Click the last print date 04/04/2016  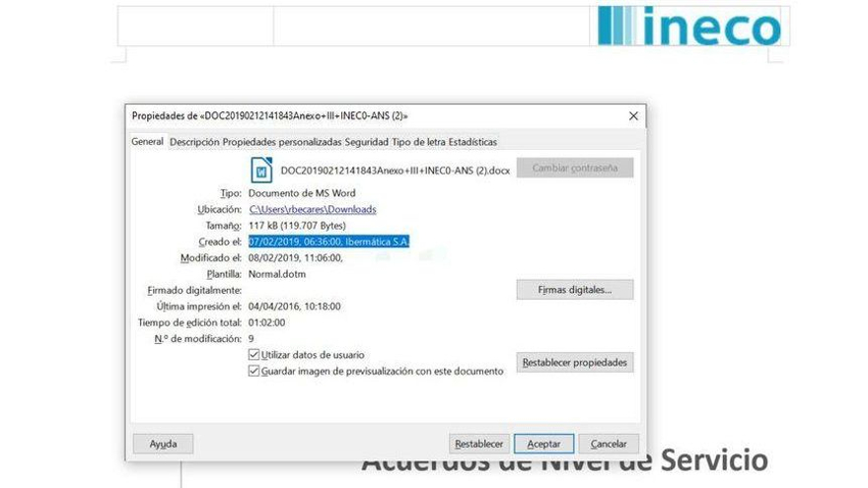pos(295,307)
